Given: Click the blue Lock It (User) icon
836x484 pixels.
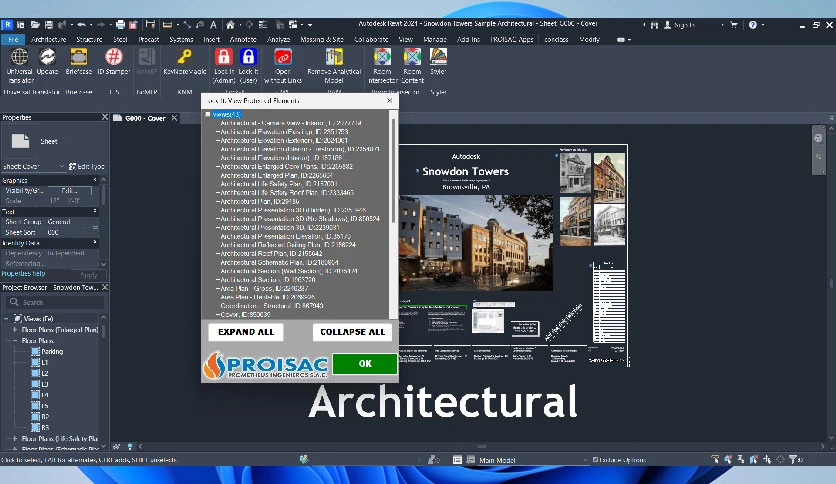Looking at the screenshot, I should click(248, 57).
